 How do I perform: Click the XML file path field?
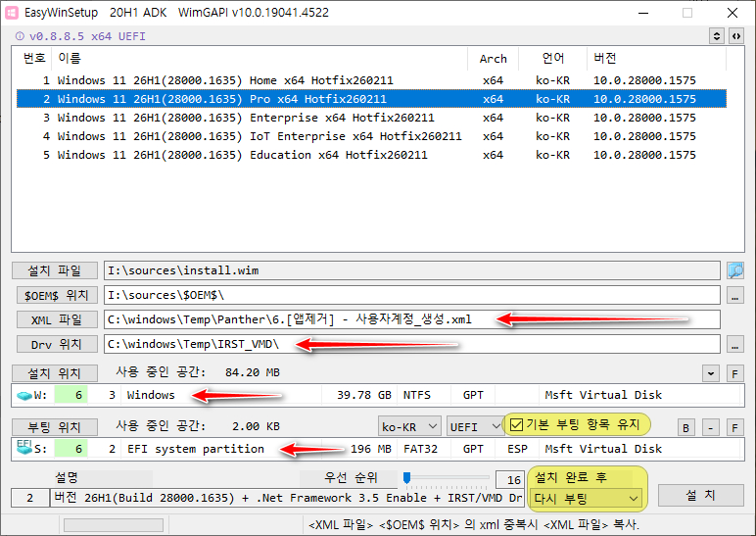point(412,319)
